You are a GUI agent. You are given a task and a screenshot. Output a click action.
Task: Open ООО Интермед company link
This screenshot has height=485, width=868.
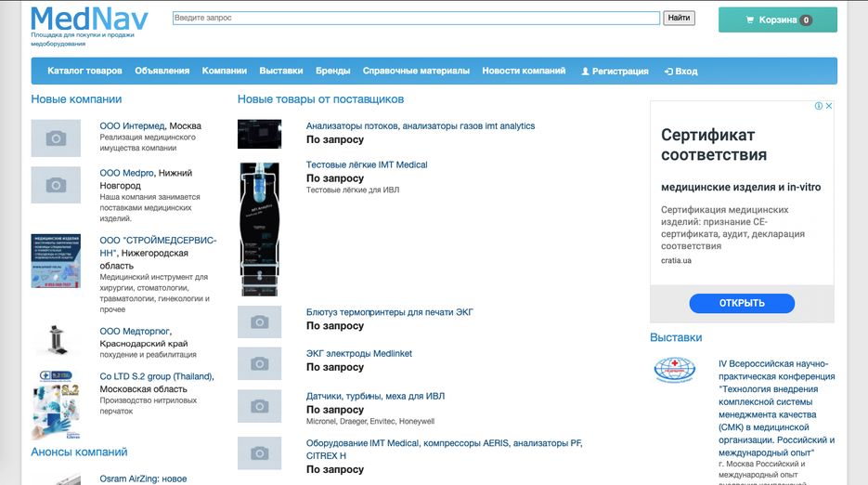point(133,125)
